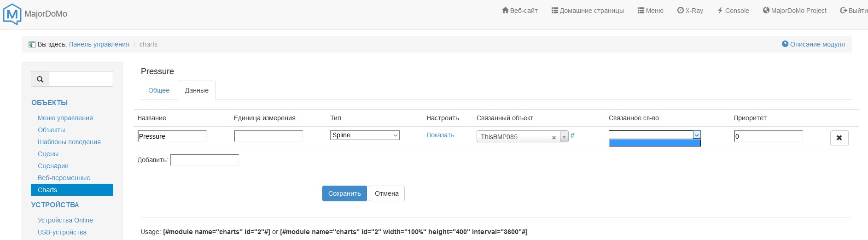Click the # link next to linked object

click(572, 135)
